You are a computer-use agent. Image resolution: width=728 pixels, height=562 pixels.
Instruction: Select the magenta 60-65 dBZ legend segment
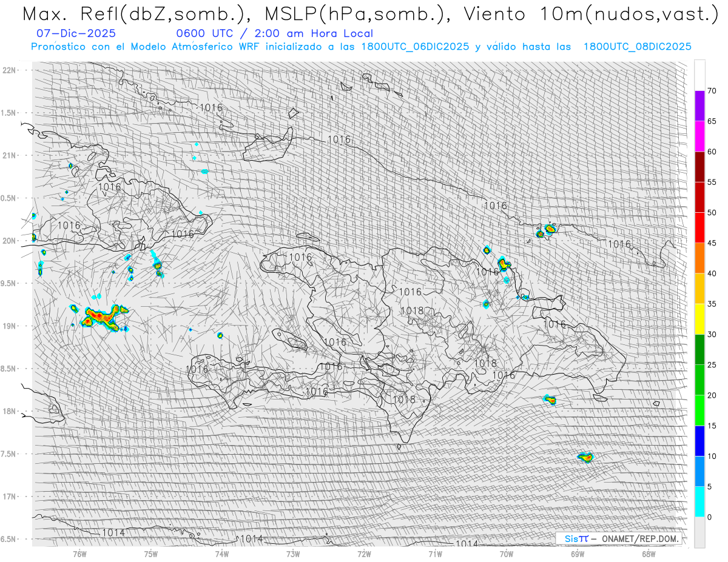pos(699,136)
